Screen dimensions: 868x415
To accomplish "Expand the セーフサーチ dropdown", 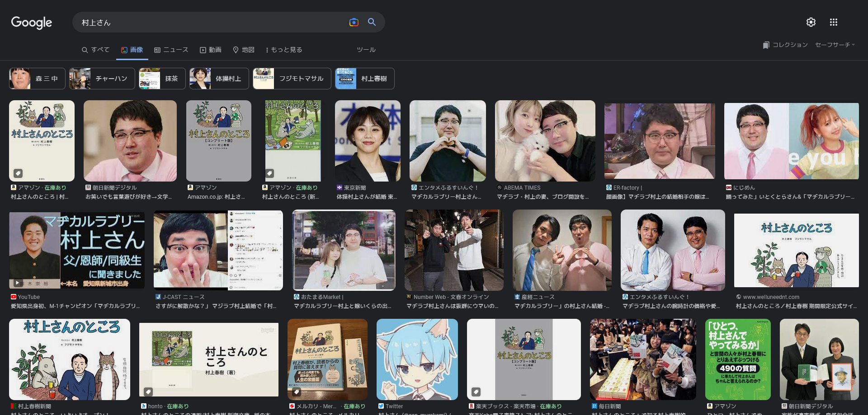I will click(835, 45).
